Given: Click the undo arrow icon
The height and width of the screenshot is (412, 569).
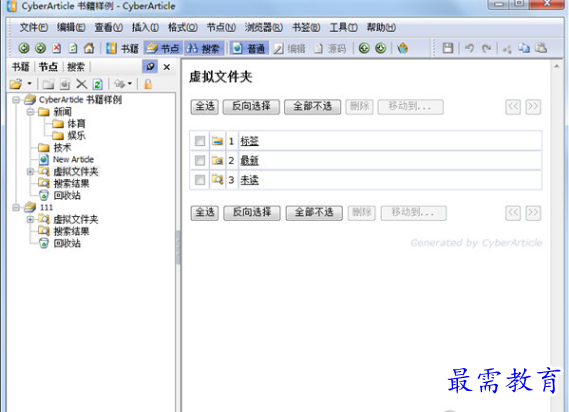Looking at the screenshot, I should pos(470,48).
